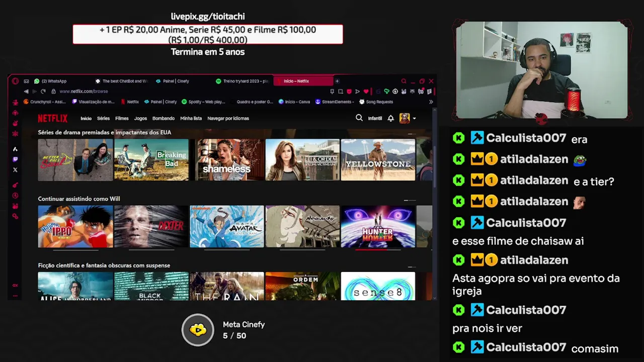This screenshot has height=362, width=644.
Task: Open the Netflix search magnifier
Action: [359, 118]
